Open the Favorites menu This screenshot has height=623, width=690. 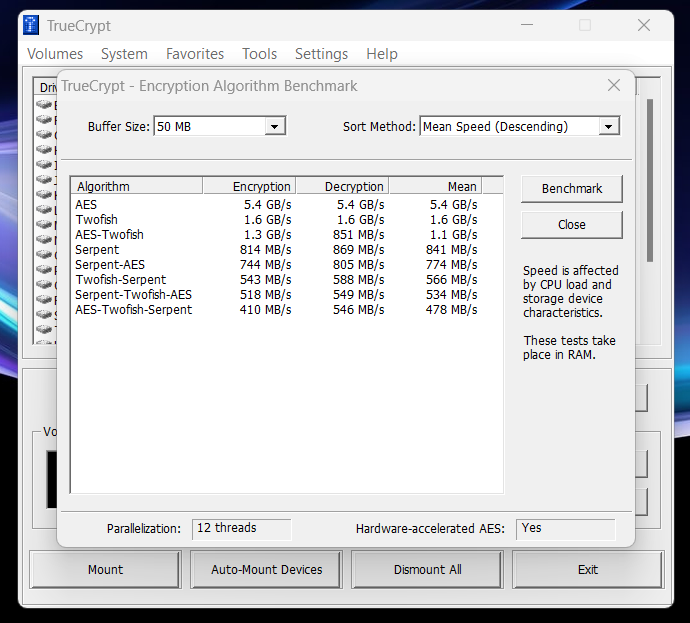pos(195,54)
